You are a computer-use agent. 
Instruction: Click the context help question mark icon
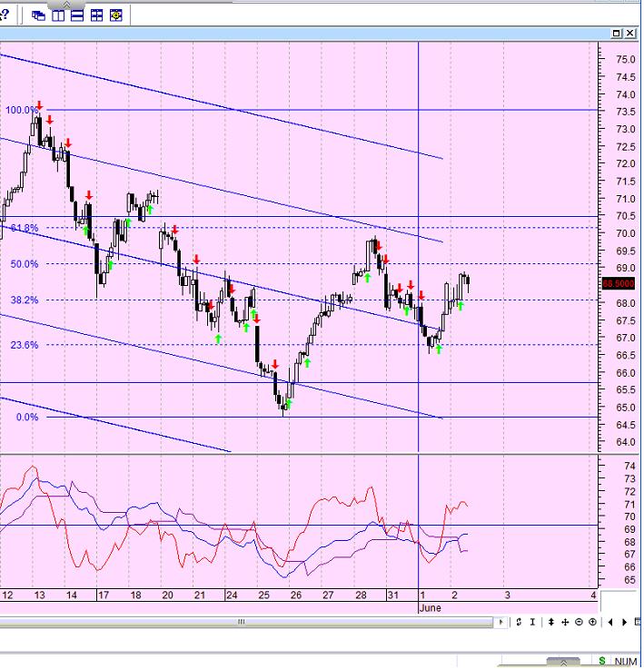[x=4, y=15]
